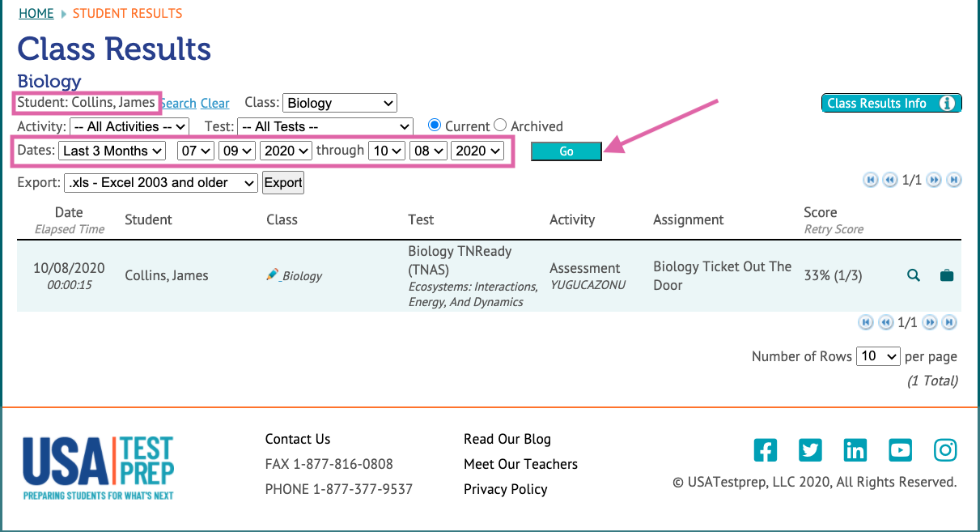Screen dimensions: 980x532
Task: Click the info icon on Class Results Info
Action: tap(948, 103)
